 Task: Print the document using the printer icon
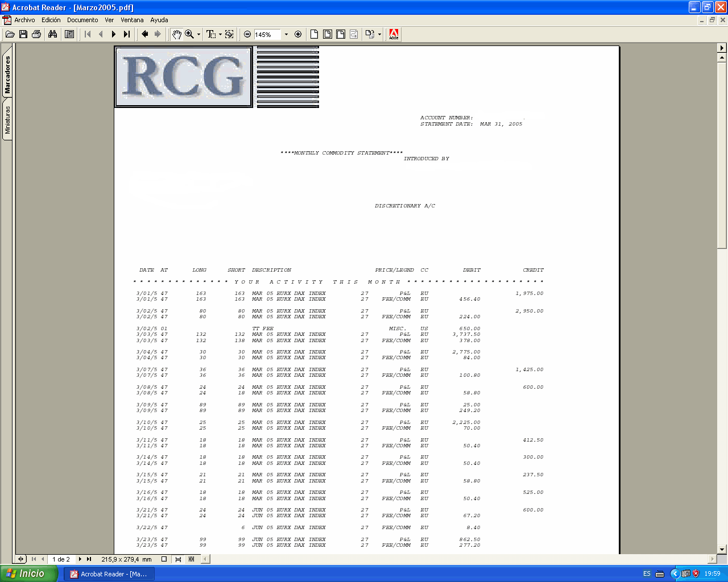[36, 34]
